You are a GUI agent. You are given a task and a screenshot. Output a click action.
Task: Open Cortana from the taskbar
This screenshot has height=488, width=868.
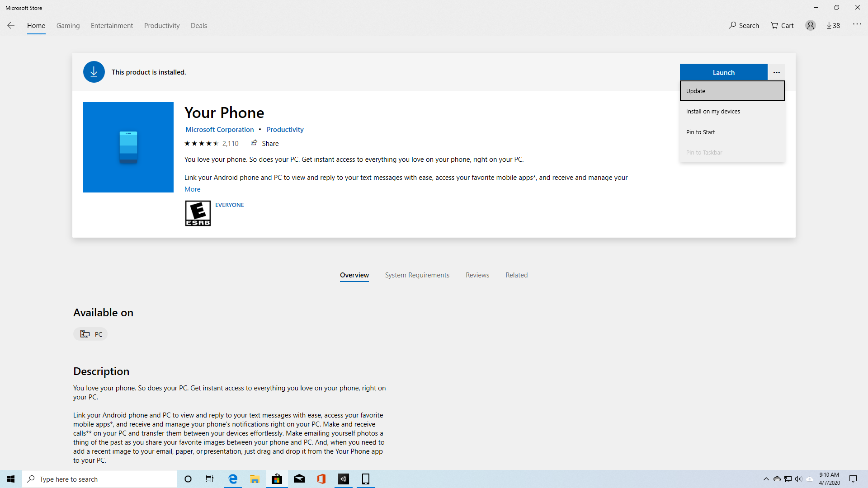point(188,479)
